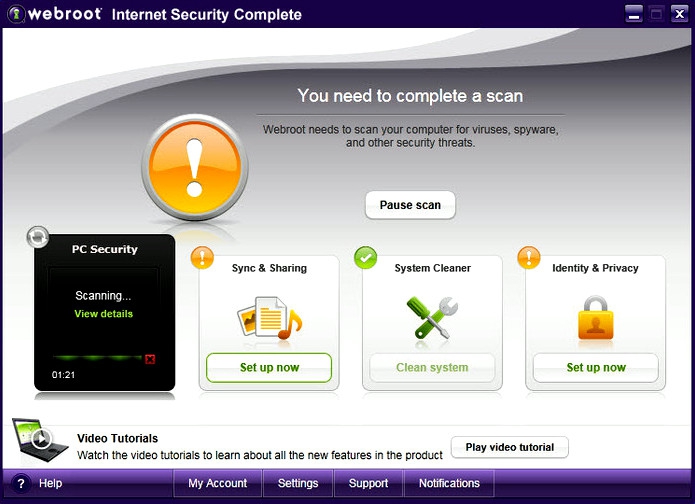Open the Help link in bottom bar
Image resolution: width=695 pixels, height=504 pixels.
pyautogui.click(x=51, y=483)
